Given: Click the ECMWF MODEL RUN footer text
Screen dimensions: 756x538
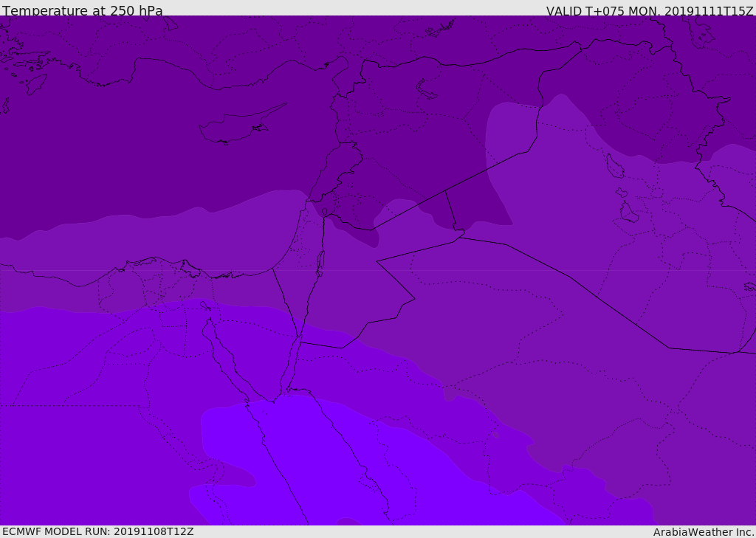Looking at the screenshot, I should coord(98,531).
